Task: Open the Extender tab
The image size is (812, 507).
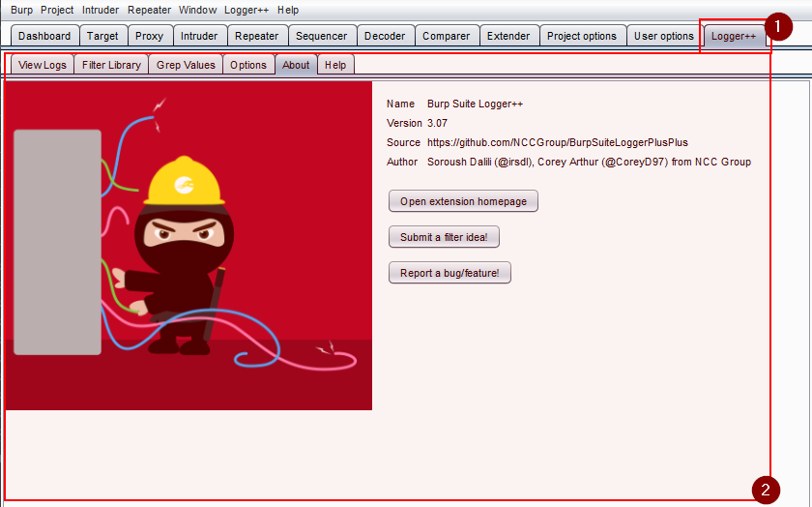Action: tap(508, 36)
